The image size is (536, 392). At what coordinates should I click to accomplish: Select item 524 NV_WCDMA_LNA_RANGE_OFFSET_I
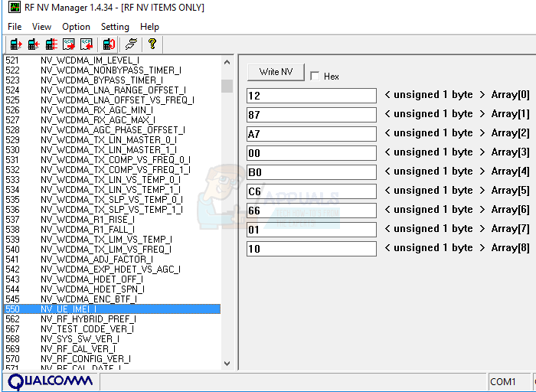point(112,90)
